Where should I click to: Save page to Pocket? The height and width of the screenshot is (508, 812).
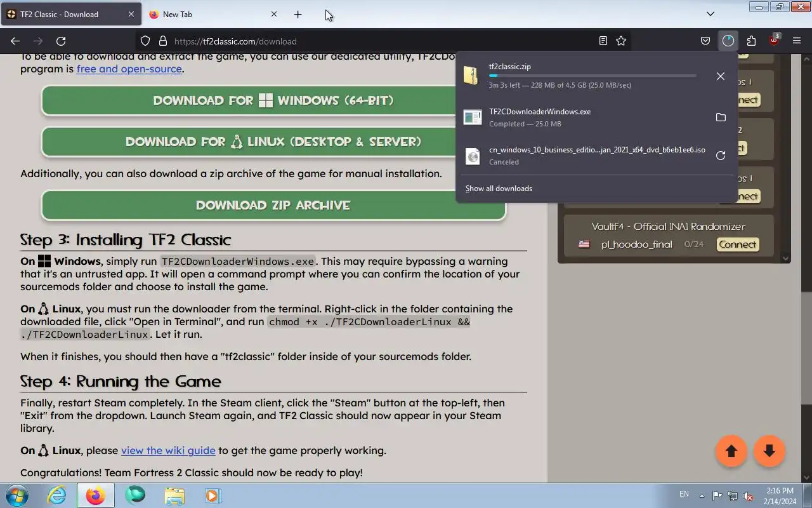(705, 41)
